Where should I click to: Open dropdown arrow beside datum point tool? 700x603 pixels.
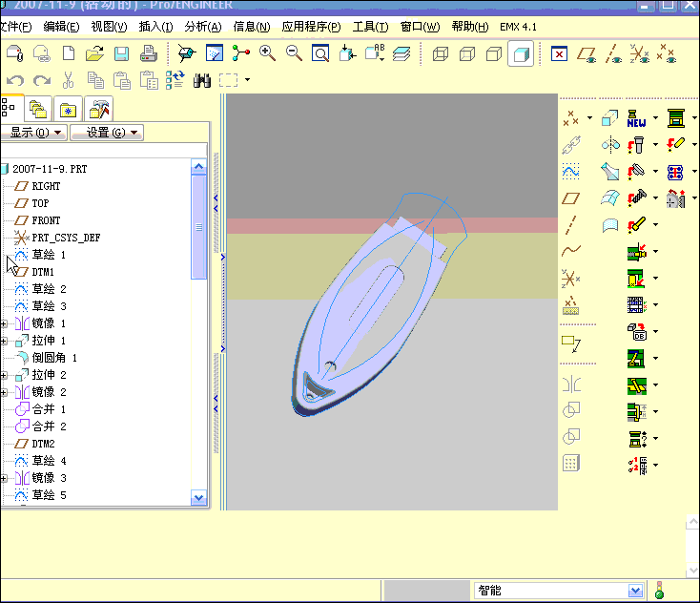click(589, 118)
